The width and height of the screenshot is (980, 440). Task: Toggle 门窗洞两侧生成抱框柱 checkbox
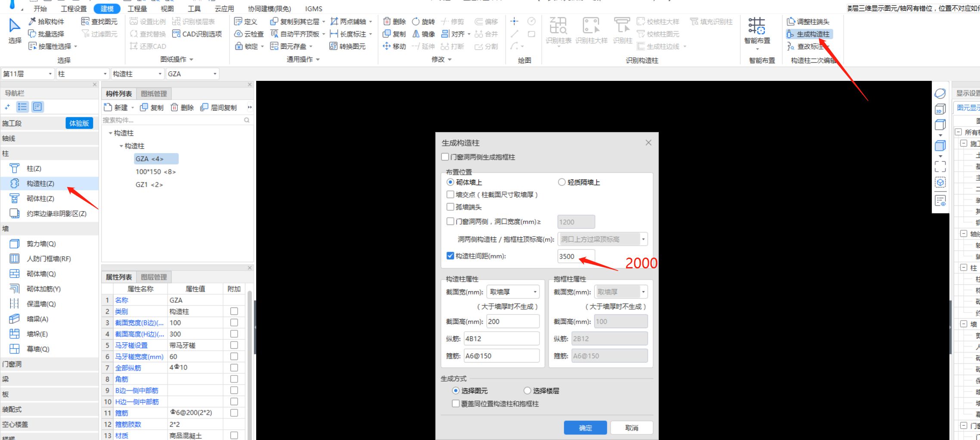445,157
